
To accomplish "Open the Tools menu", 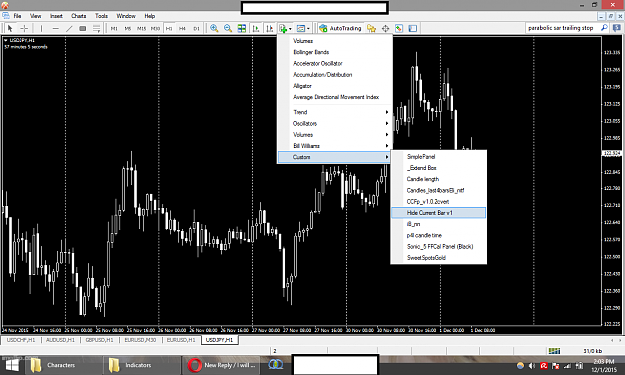I will pos(101,16).
